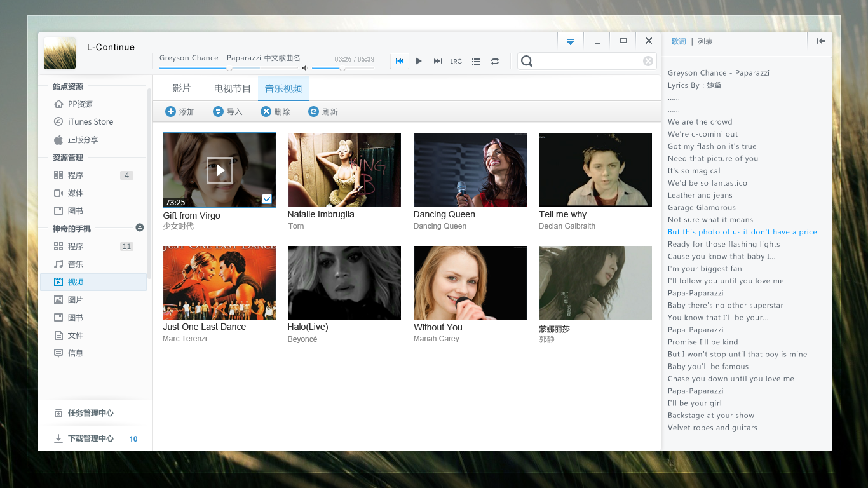Image resolution: width=868 pixels, height=488 pixels.
Task: Click the download count badge 10
Action: tap(133, 439)
